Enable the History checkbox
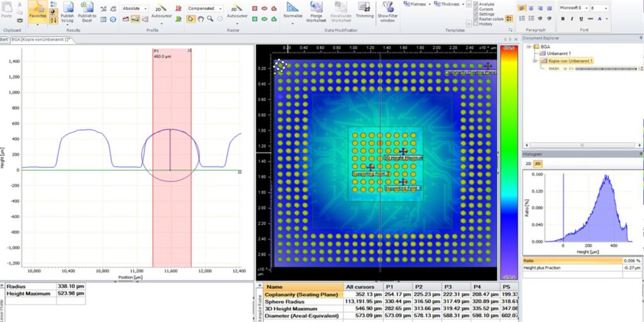Screen dimensions: 644x322 tap(475, 24)
